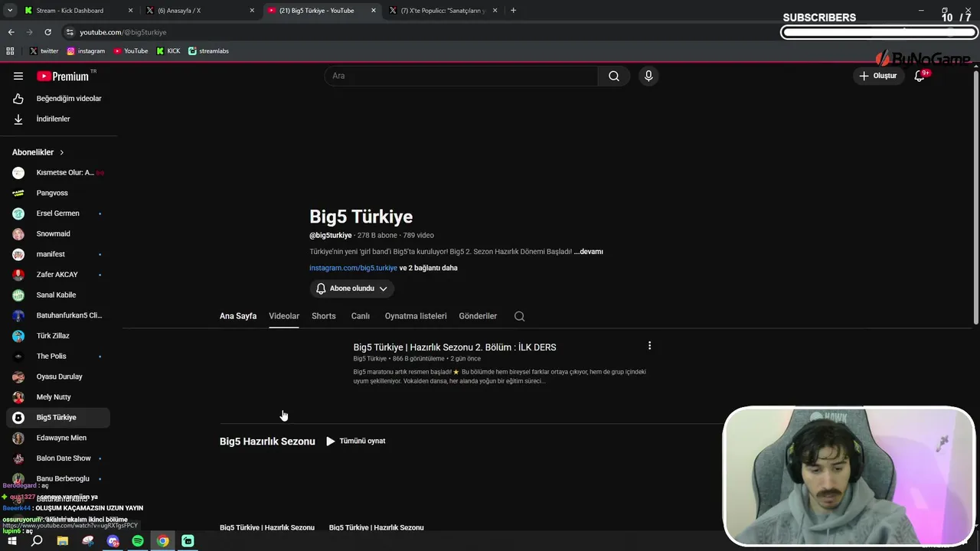Viewport: 980px width, 551px height.
Task: Open Beğendiğim videolar in sidebar
Action: (x=58, y=99)
